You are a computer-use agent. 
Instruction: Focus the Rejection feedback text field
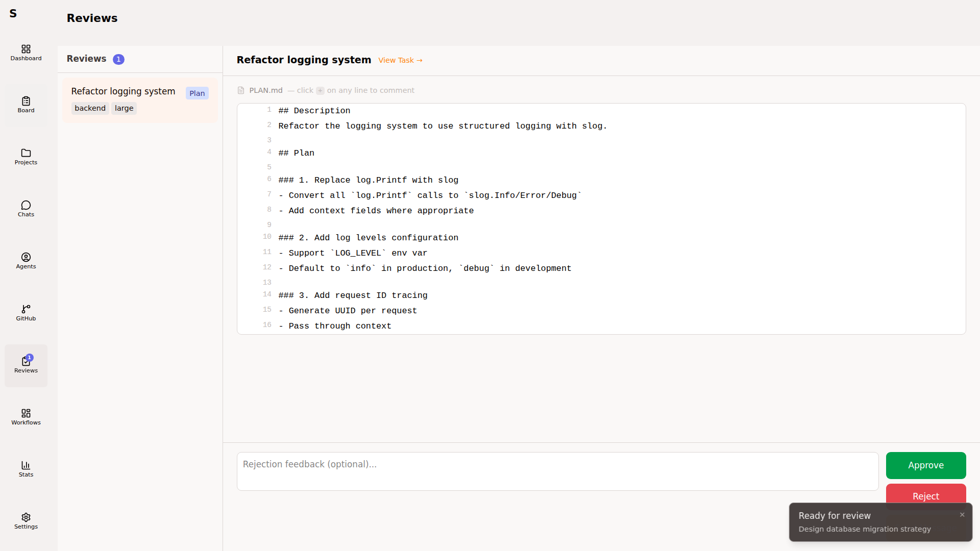557,471
